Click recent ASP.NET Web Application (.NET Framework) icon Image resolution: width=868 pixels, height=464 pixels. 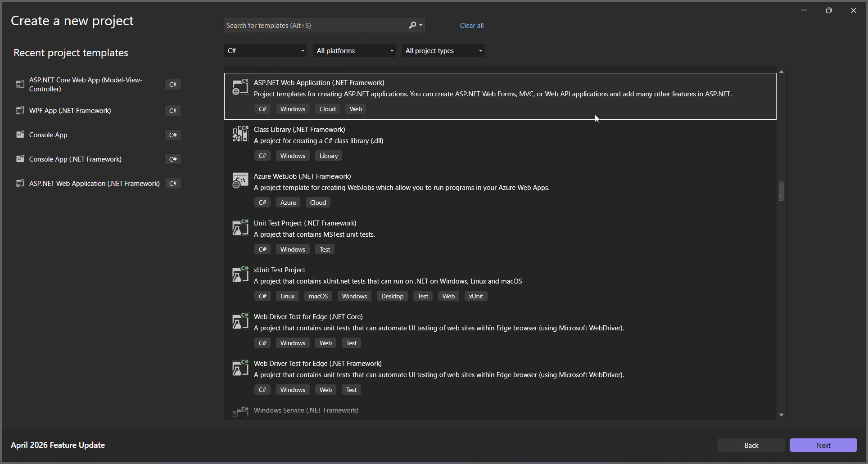20,183
